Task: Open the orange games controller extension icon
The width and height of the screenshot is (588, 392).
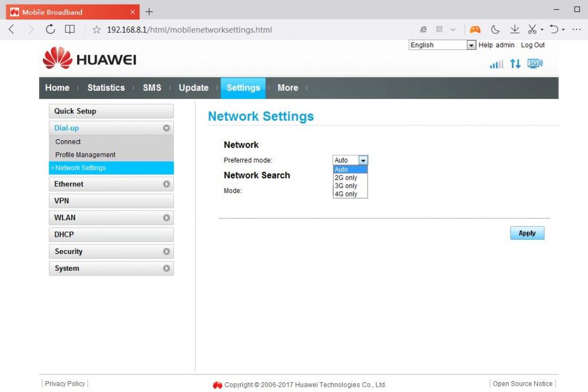Action: coord(475,29)
